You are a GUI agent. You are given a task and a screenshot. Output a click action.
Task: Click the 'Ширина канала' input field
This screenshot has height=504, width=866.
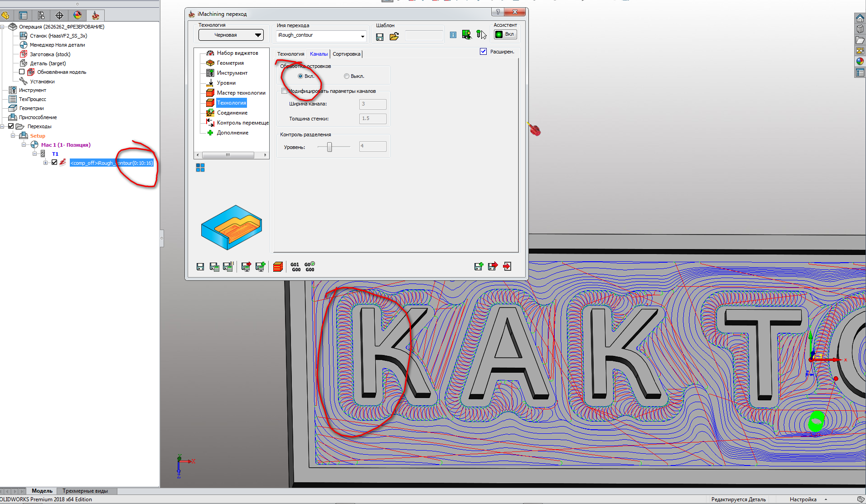[x=373, y=104]
